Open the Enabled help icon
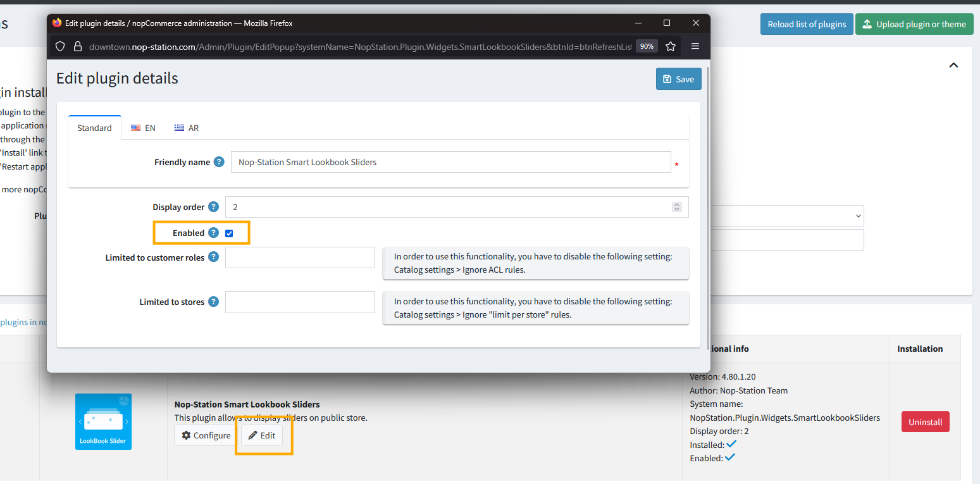The height and width of the screenshot is (484, 980). tap(214, 233)
